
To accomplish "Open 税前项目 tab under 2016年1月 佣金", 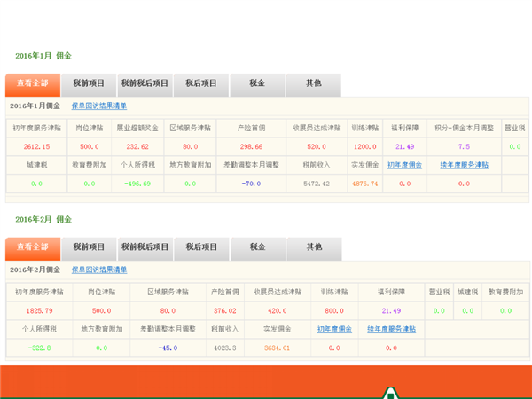I will (89, 84).
